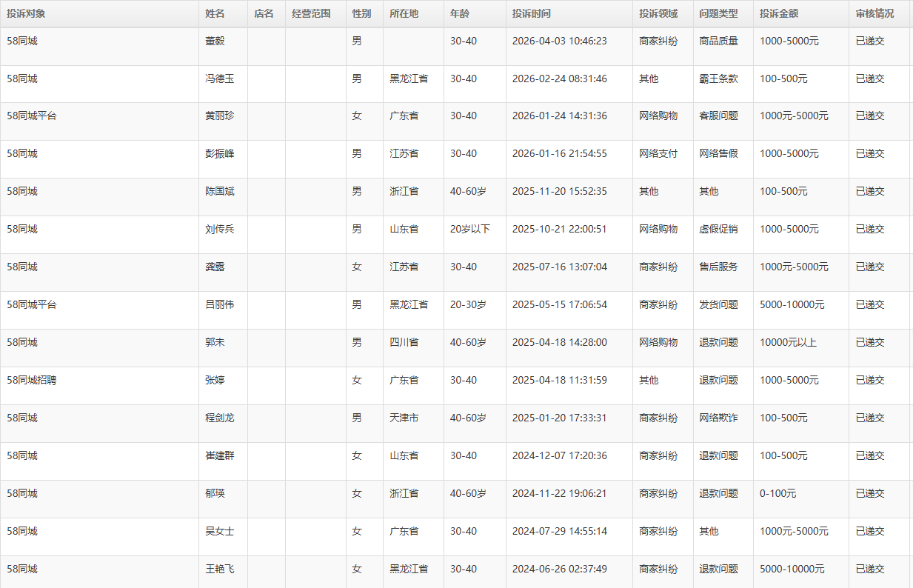Select 天津市 in 程剑龙's row
Screen dimensions: 913x588
(x=404, y=418)
